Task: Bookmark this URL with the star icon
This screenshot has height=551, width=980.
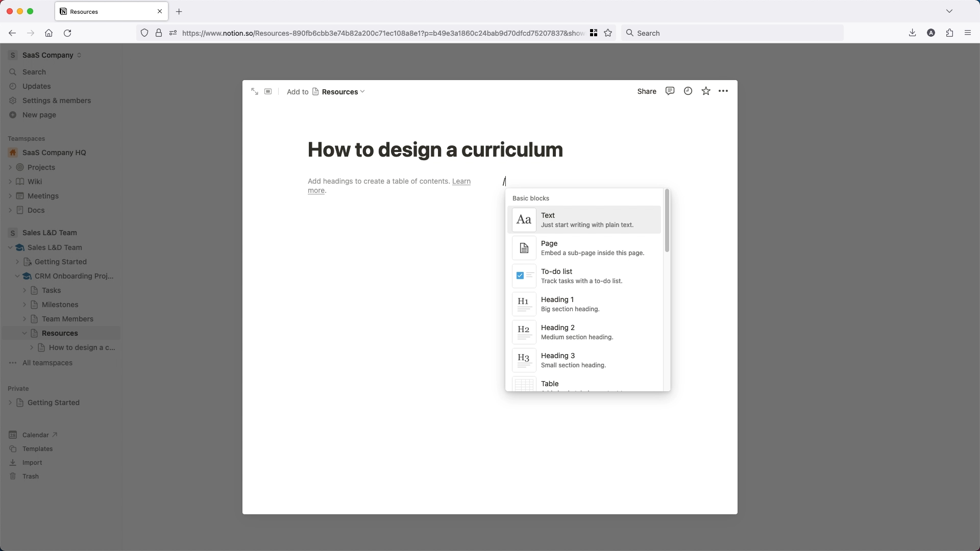Action: (608, 33)
